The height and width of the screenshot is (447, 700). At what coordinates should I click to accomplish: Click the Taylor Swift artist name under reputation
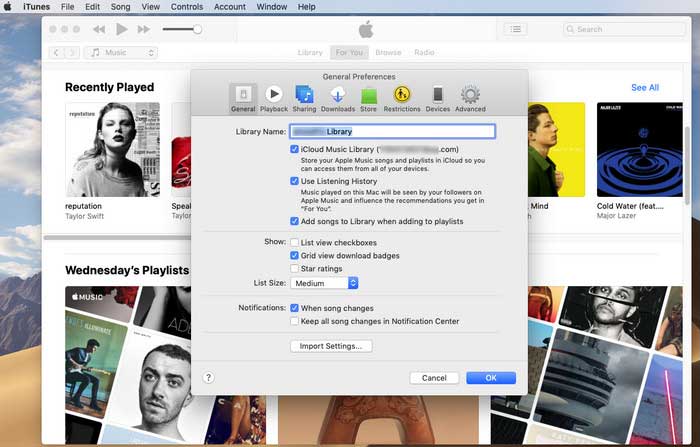(84, 216)
